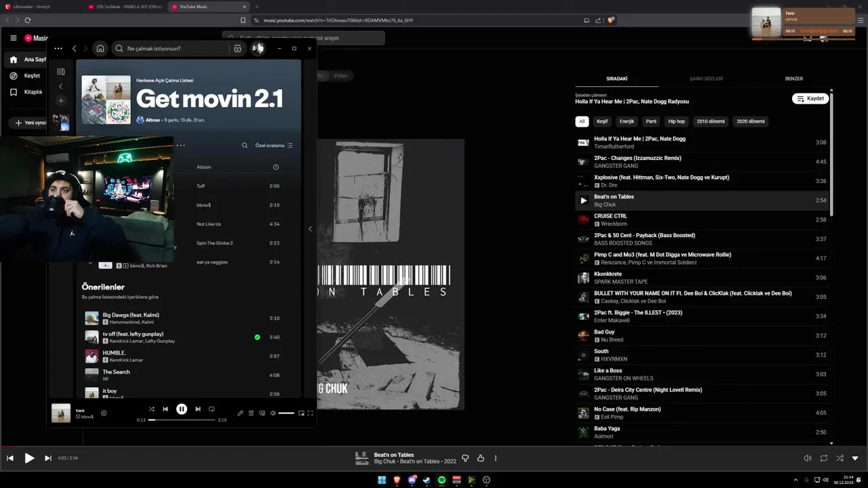Image resolution: width=868 pixels, height=488 pixels.
Task: Click Spotify back navigation arrow
Action: (x=75, y=48)
